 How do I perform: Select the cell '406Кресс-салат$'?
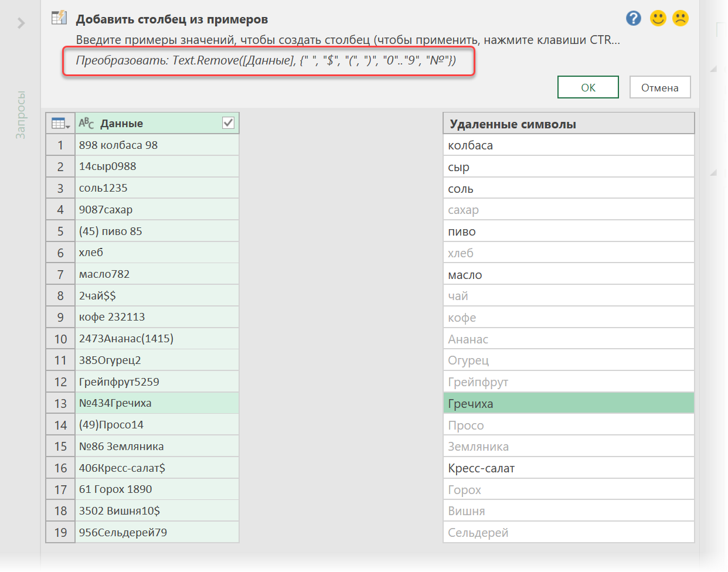click(157, 468)
